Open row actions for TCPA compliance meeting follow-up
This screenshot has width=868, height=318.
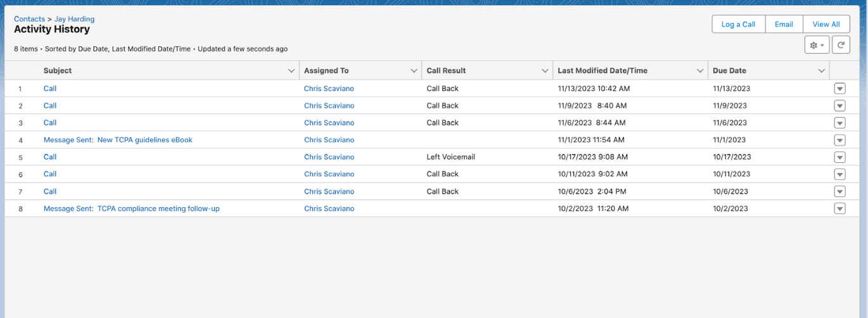[839, 208]
